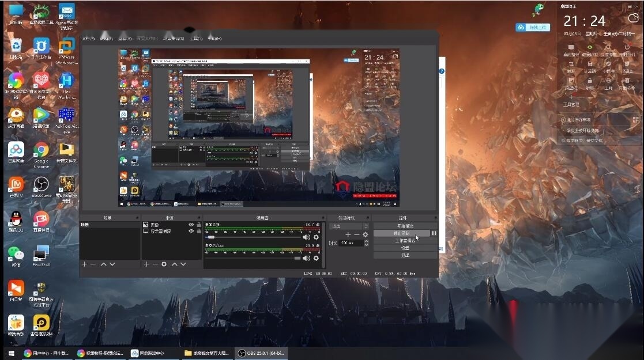
Task: Open the 工具(T) menu
Action: point(196,39)
